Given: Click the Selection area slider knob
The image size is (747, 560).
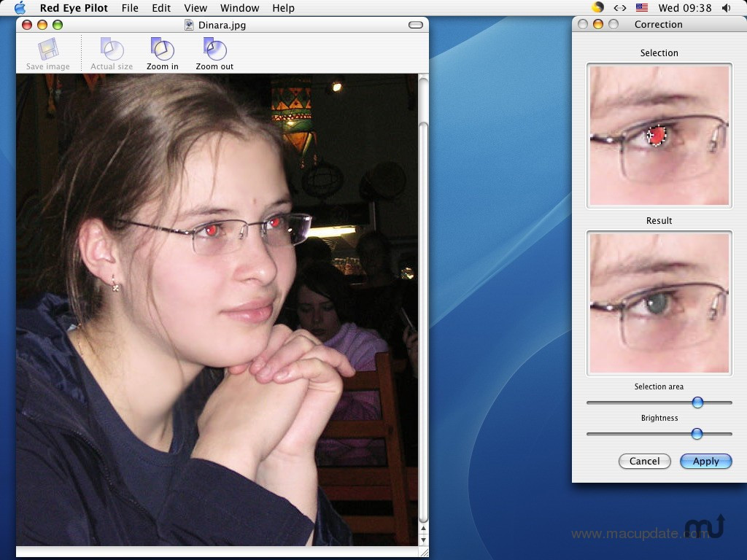Looking at the screenshot, I should click(x=697, y=402).
